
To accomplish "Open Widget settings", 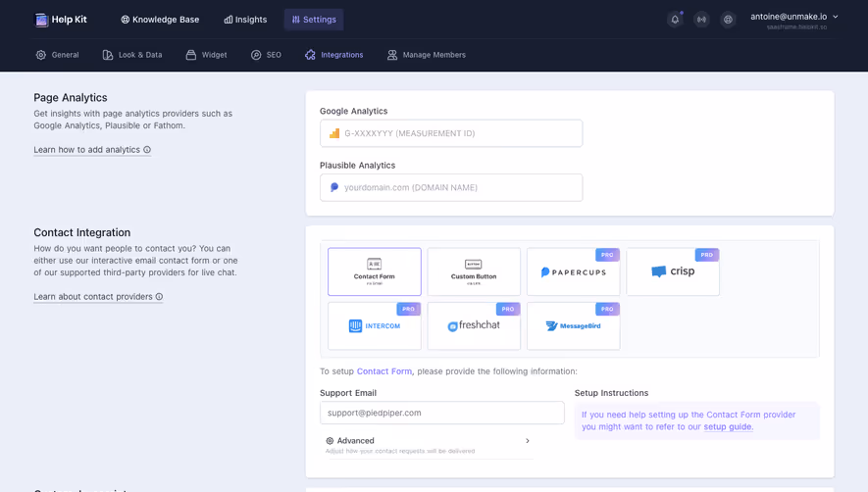I will point(207,55).
